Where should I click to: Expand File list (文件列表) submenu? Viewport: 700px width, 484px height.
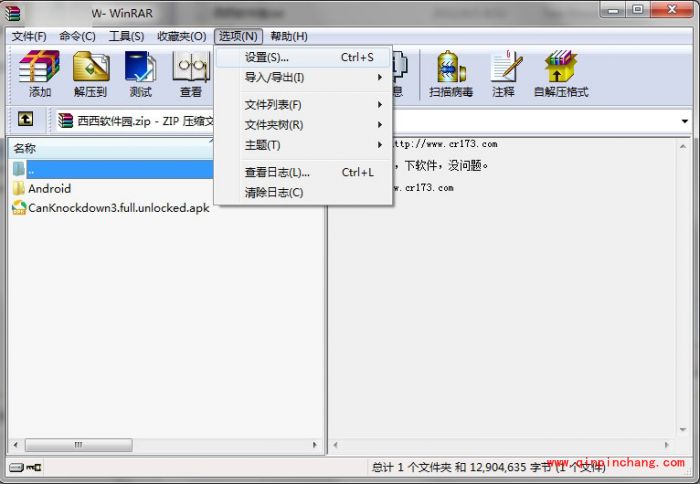pyautogui.click(x=303, y=105)
